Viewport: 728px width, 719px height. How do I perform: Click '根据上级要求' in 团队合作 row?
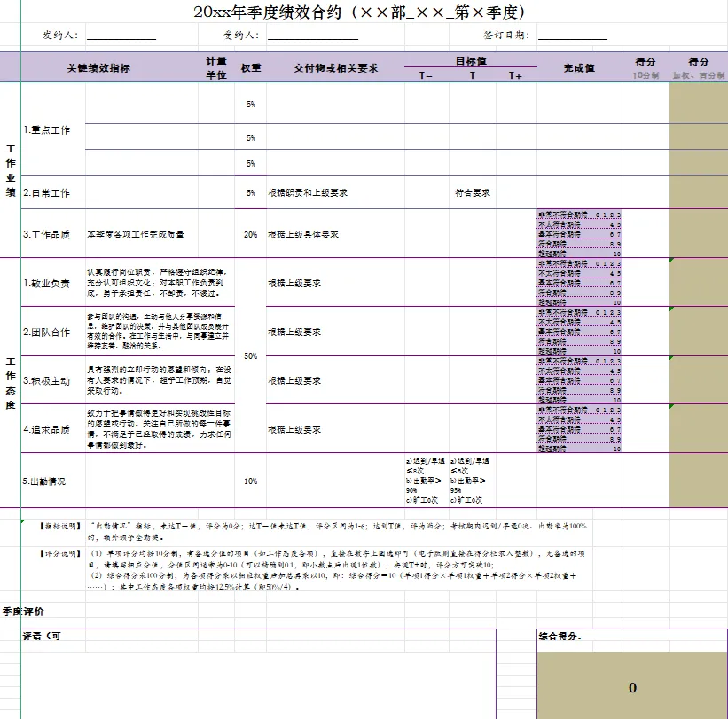coord(336,332)
